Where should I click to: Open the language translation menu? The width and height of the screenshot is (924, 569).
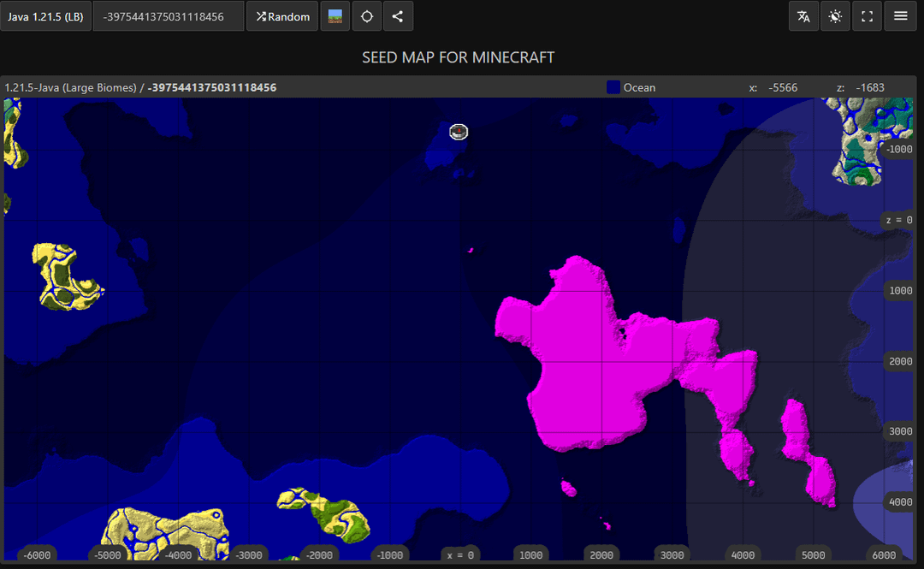point(803,16)
